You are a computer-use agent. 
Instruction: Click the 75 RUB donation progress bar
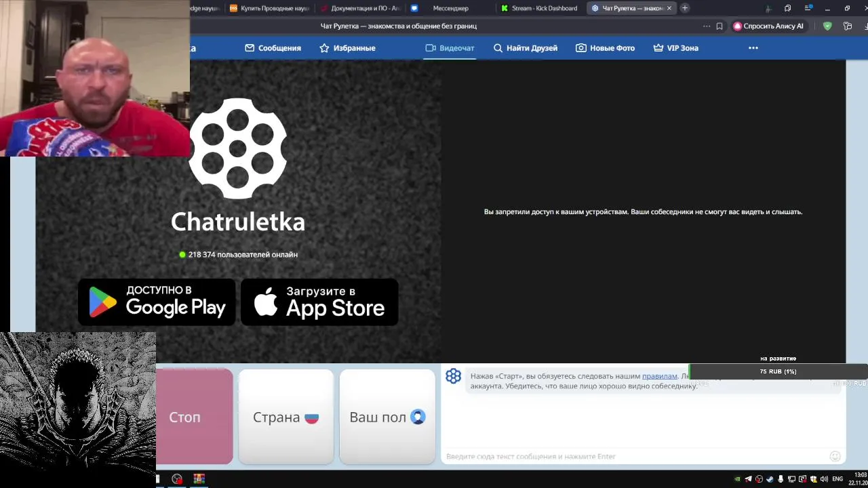[x=778, y=371]
